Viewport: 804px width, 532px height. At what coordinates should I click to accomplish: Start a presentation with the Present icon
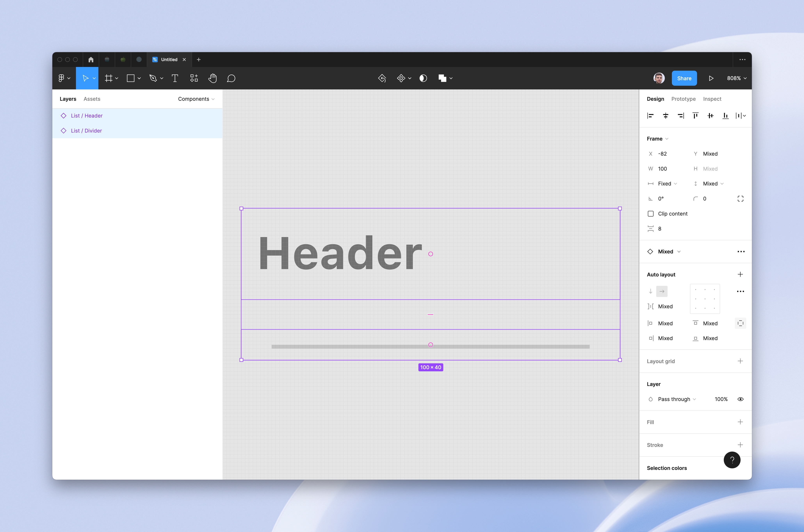point(711,78)
